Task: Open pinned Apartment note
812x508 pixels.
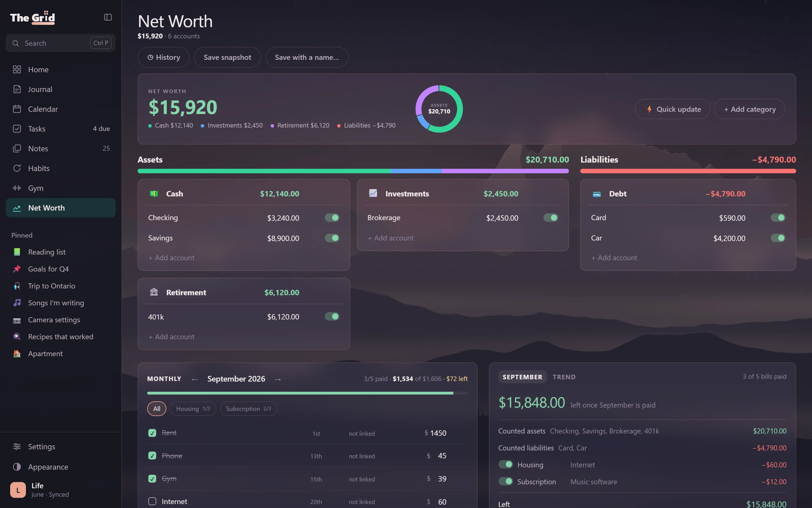Action: (60, 354)
